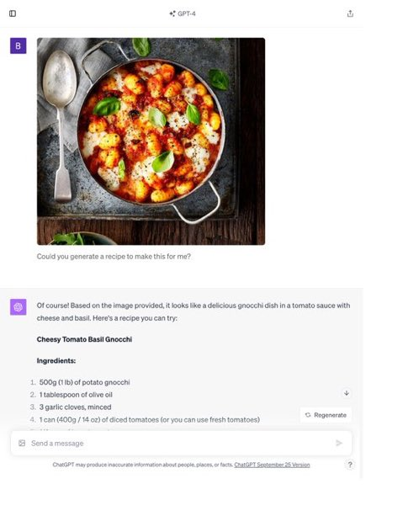403x532 pixels.
Task: Click the GPT-4 model label
Action: 183,14
